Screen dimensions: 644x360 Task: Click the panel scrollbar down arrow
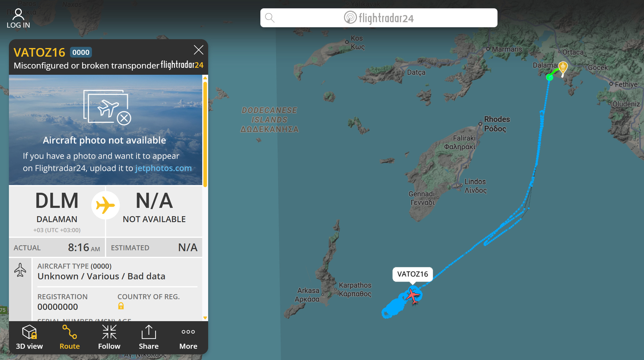(x=205, y=318)
